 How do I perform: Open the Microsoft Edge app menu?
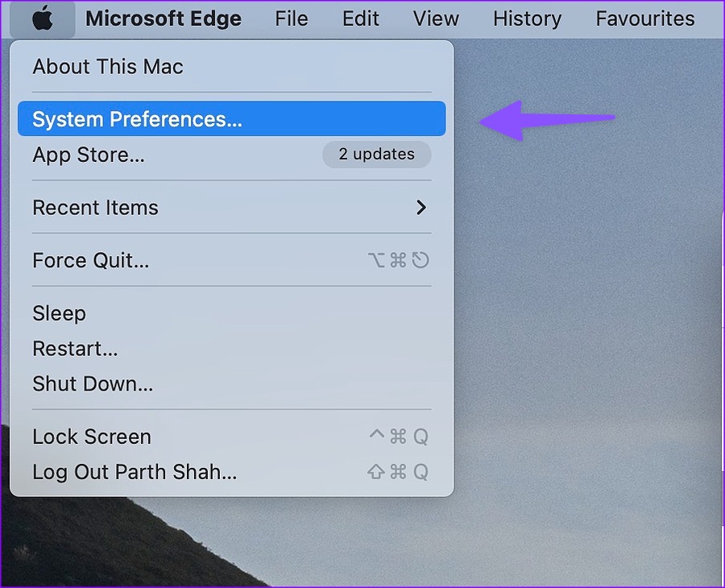coord(164,19)
